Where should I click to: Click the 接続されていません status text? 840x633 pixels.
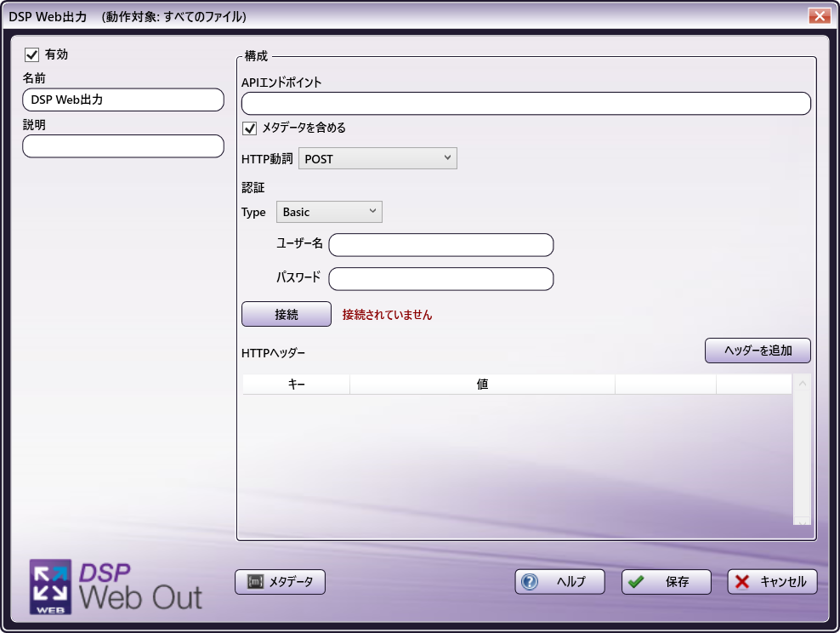[388, 315]
